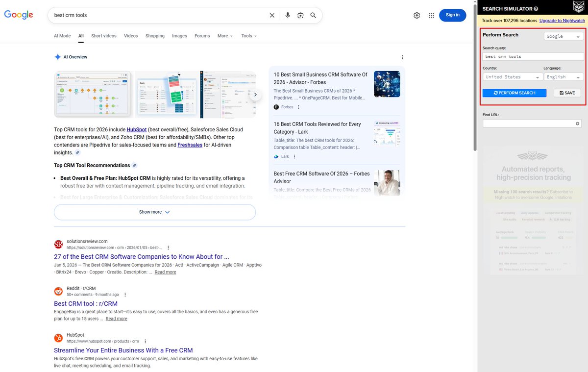The width and height of the screenshot is (588, 372).
Task: Switch to Images tab
Action: (179, 36)
